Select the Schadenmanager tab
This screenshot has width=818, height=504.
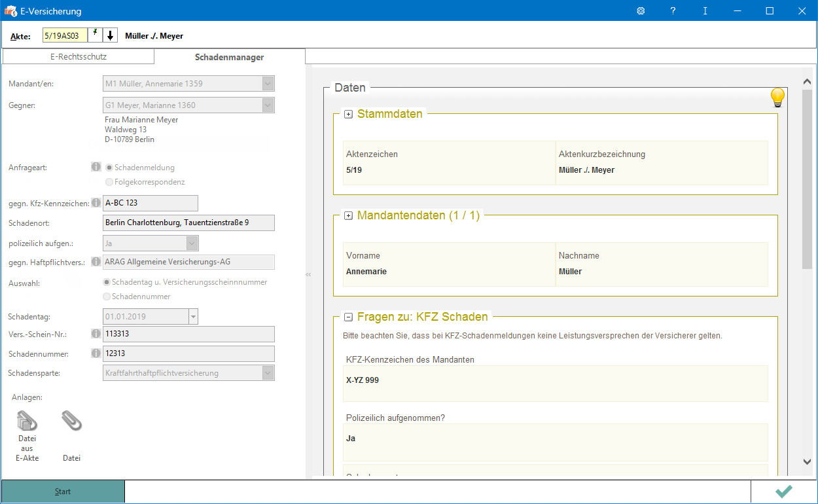click(x=229, y=57)
